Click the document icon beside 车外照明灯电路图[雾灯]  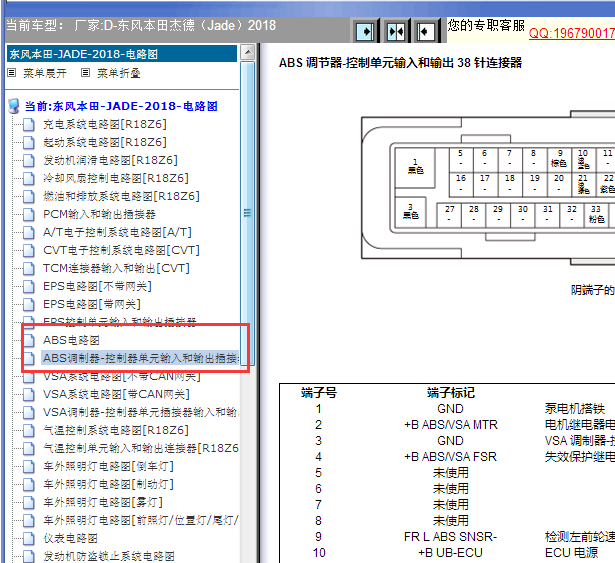(29, 503)
